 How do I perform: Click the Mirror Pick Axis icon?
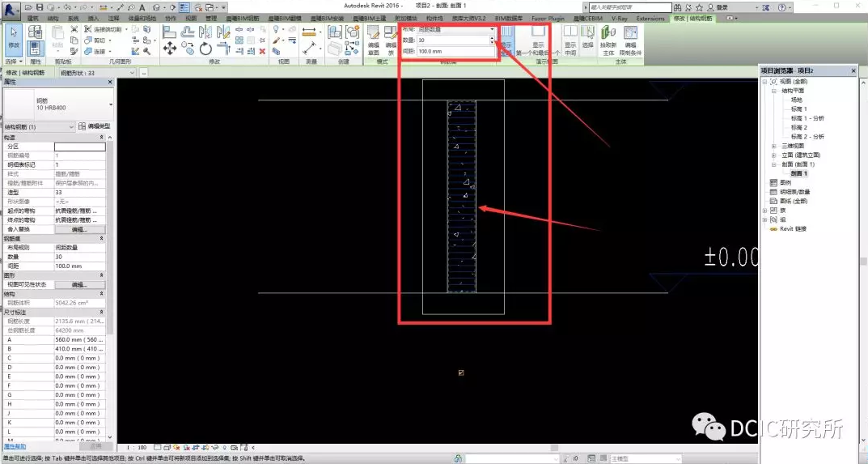point(205,32)
